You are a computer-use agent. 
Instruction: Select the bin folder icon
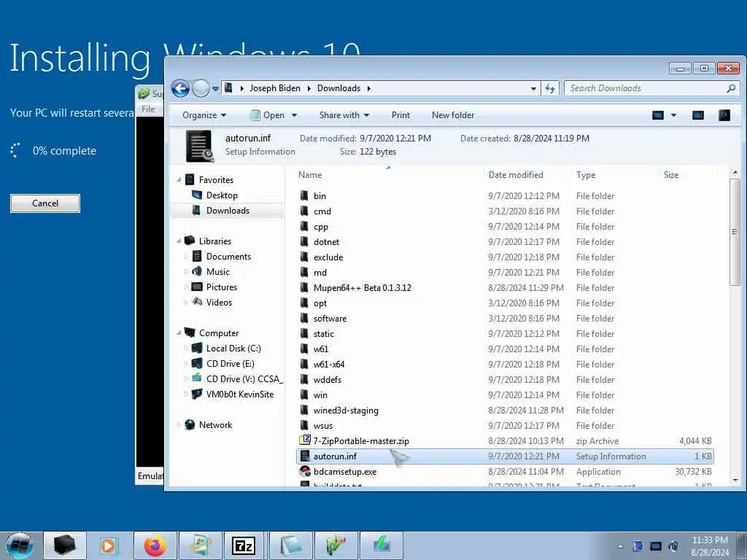click(304, 195)
